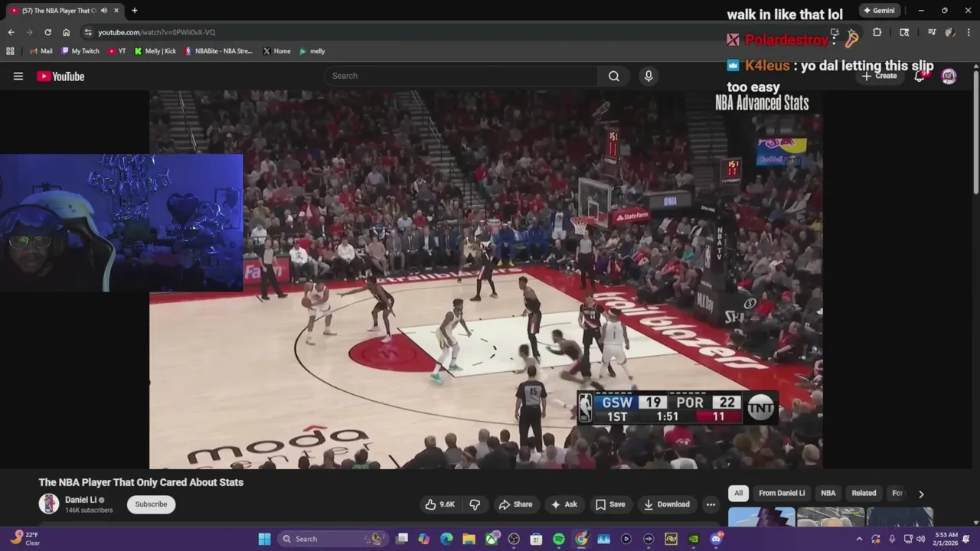980x551 pixels.
Task: Open the Melly | Kick bookmark
Action: (155, 51)
